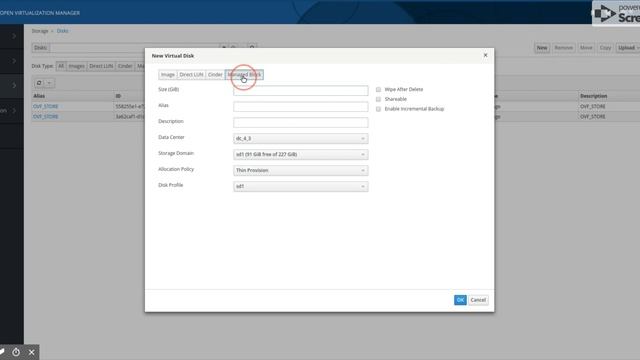This screenshot has height=360, width=640.
Task: Click the Cancel button
Action: [478, 300]
